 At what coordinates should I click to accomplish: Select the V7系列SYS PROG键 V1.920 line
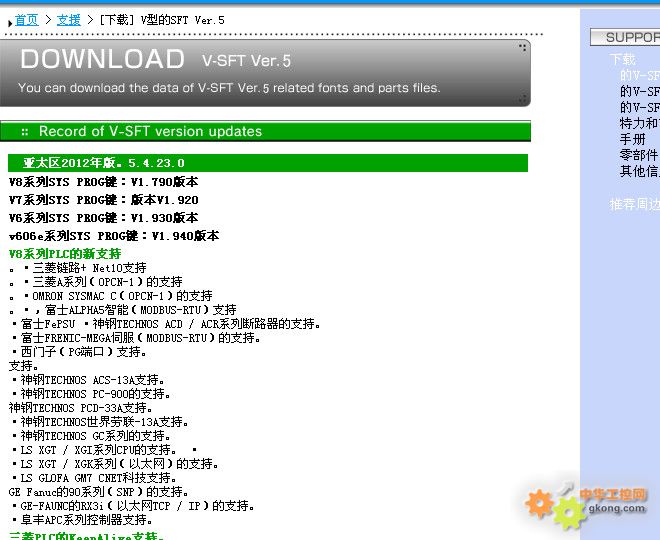103,200
